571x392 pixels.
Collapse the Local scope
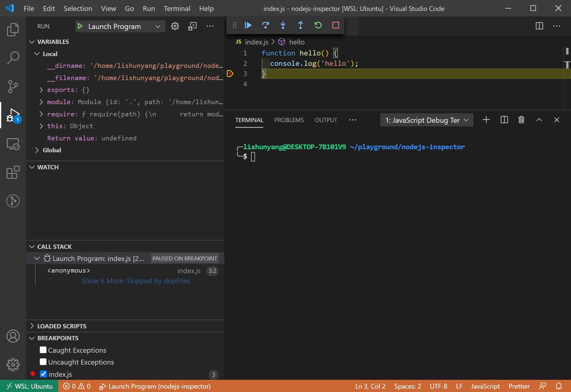tap(37, 54)
